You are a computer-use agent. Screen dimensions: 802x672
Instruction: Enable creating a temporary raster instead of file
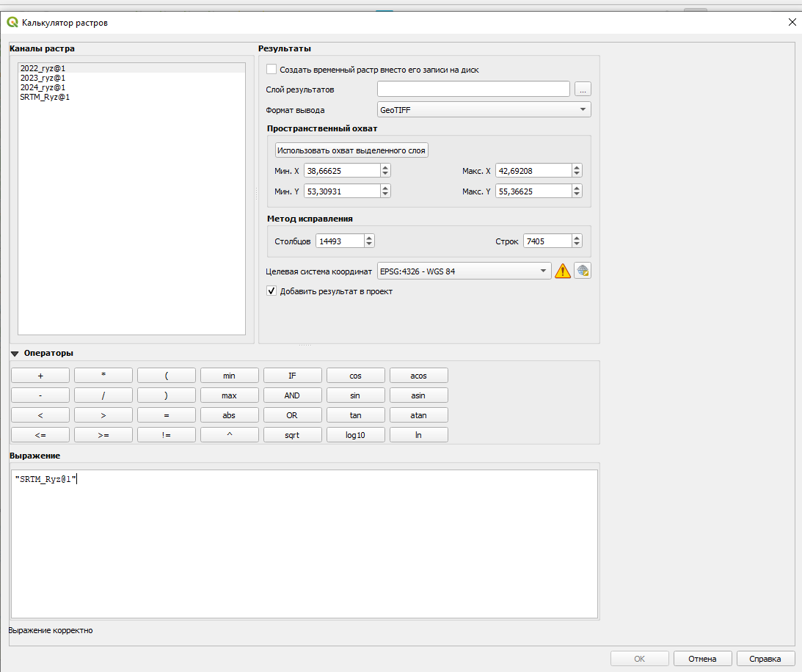271,70
